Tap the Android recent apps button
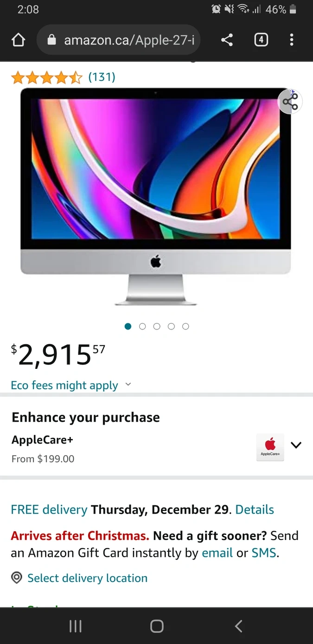The height and width of the screenshot is (644, 313). pos(75,626)
